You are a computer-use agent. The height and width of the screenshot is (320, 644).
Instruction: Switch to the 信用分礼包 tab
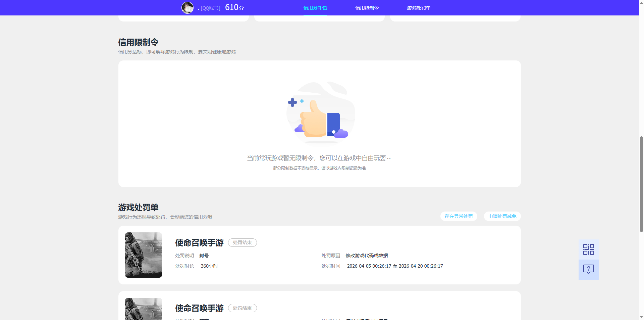point(315,8)
